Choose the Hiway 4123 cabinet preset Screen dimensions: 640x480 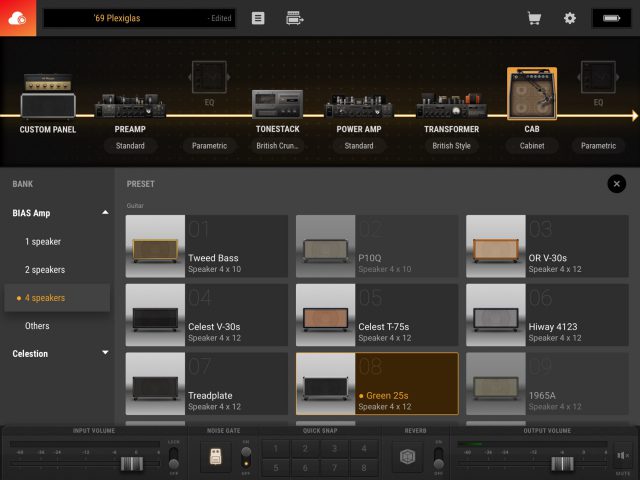pos(547,315)
